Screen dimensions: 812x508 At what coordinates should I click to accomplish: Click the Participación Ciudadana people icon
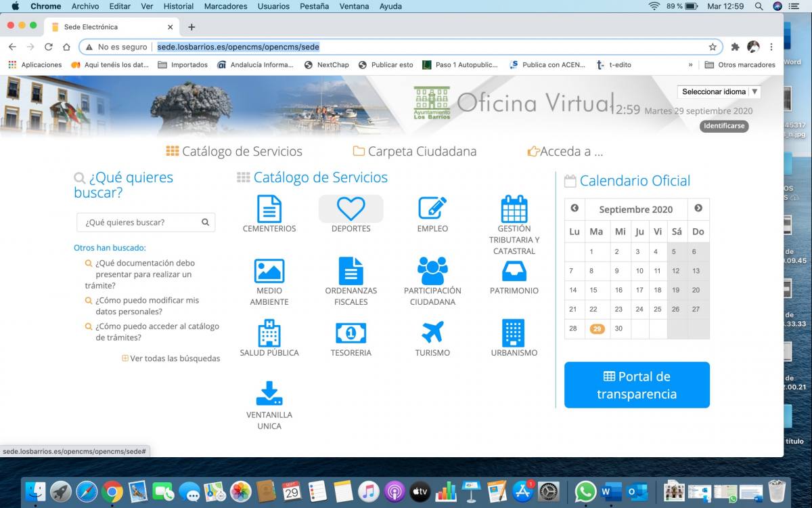[x=432, y=271]
